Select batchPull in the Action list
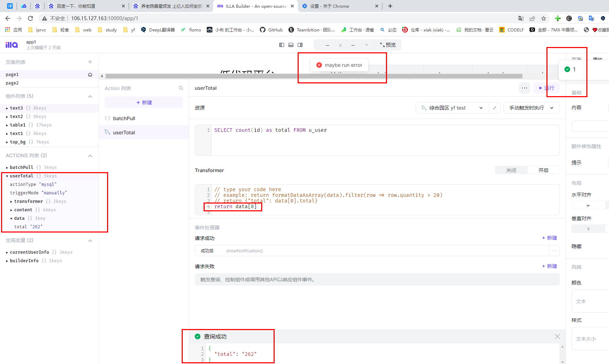This screenshot has width=609, height=364. click(144, 118)
